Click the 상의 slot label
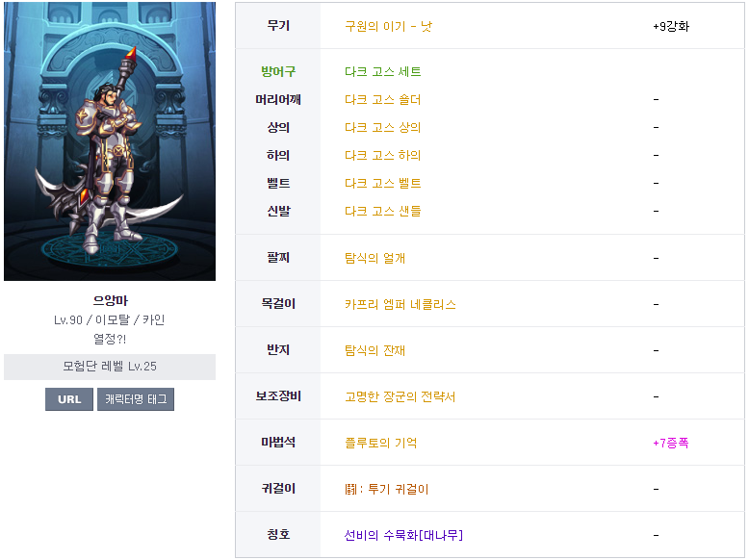 [278, 127]
